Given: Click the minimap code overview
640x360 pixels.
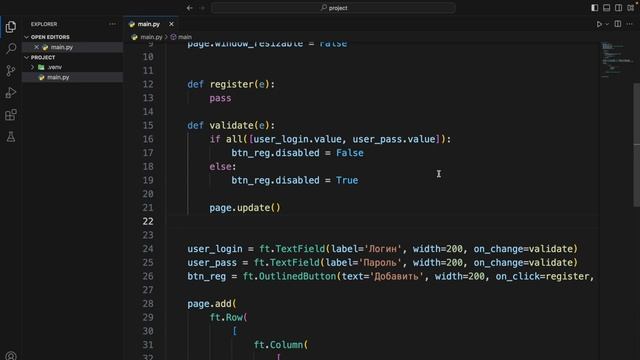Looking at the screenshot, I should (x=616, y=59).
